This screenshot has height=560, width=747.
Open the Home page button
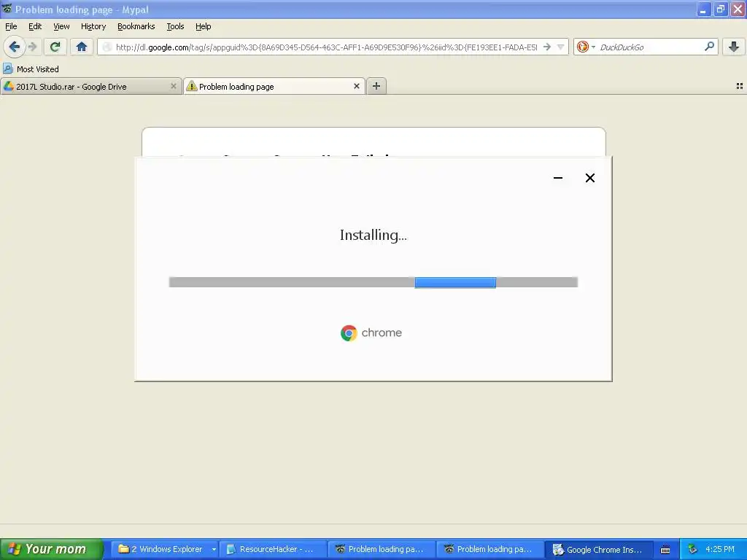pos(82,47)
